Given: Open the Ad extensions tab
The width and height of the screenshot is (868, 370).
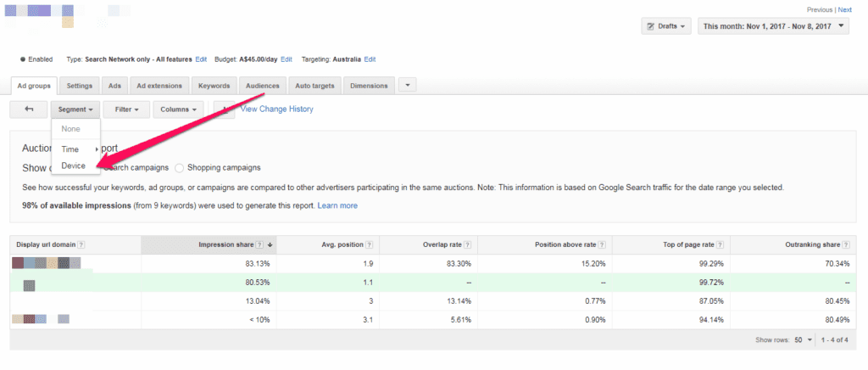Looking at the screenshot, I should coord(159,86).
